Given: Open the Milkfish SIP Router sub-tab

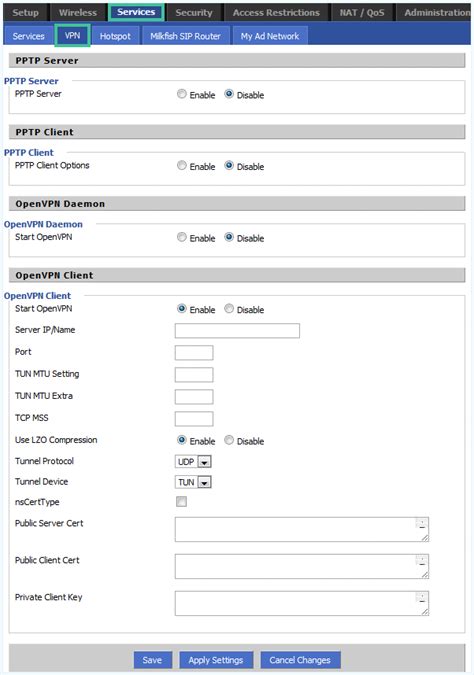Looking at the screenshot, I should click(185, 36).
